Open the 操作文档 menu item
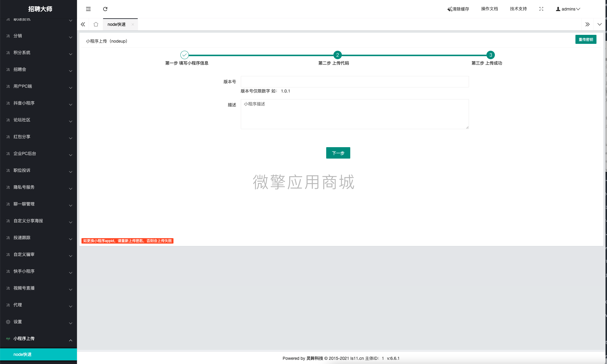 point(489,9)
